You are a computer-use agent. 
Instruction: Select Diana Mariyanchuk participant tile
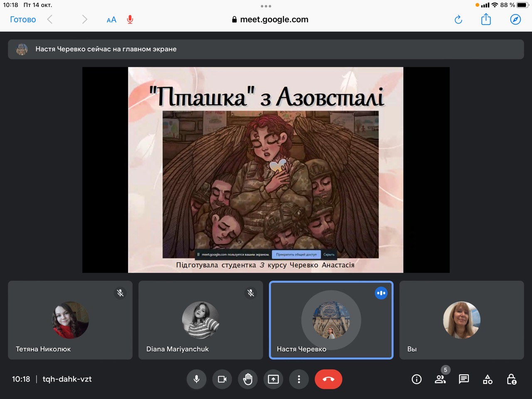(201, 320)
